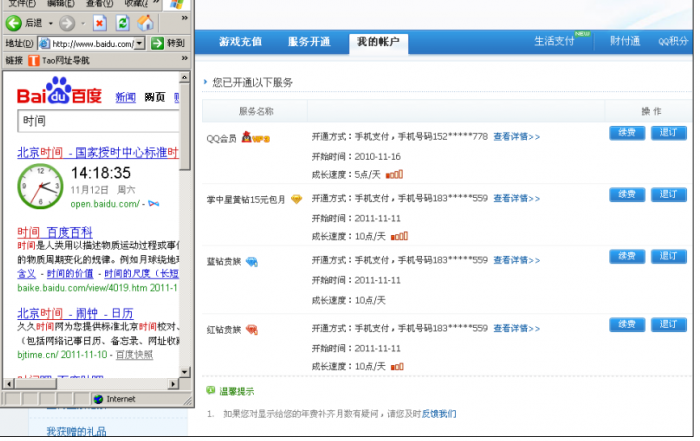Image resolution: width=700 pixels, height=441 pixels.
Task: Expand toolbar overflow chevron beside Home icon
Action: (184, 18)
